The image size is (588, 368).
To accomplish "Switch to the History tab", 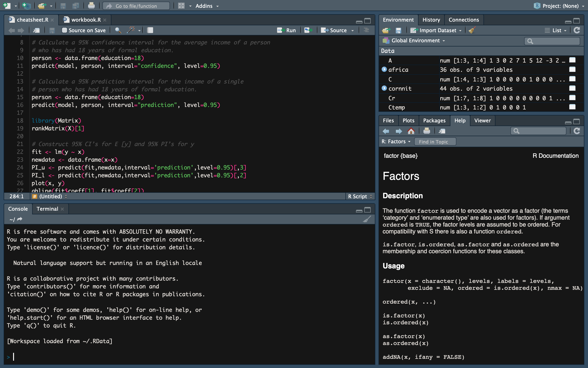I will [x=431, y=20].
